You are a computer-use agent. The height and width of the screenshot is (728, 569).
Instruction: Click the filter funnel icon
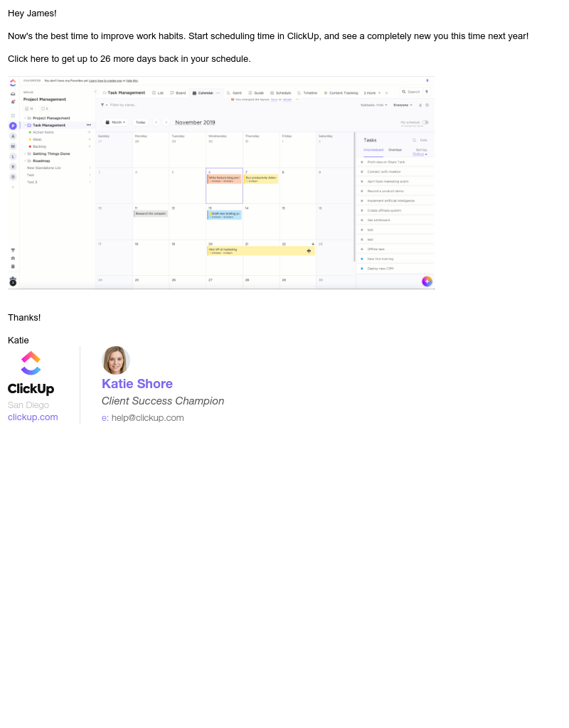point(102,105)
